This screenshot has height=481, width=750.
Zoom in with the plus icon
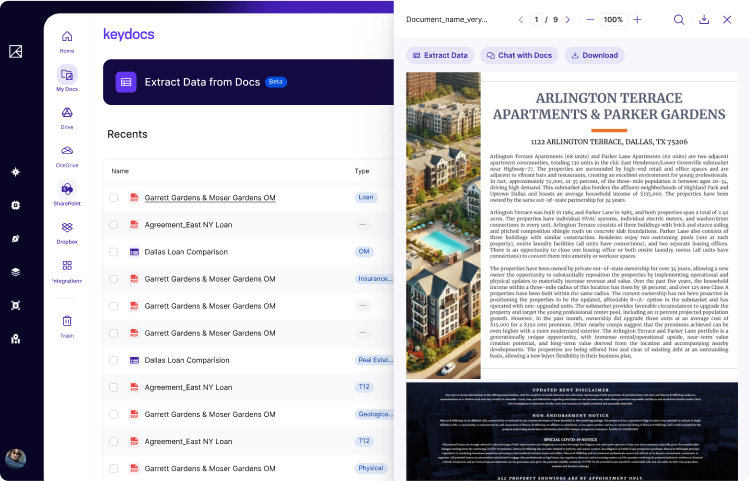click(637, 19)
